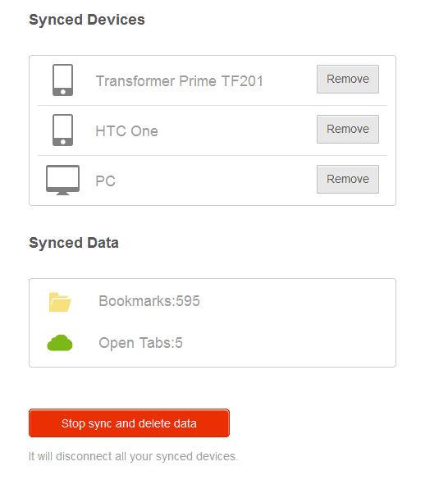Select the PC device name
Screen dimensions: 448x489
point(106,181)
